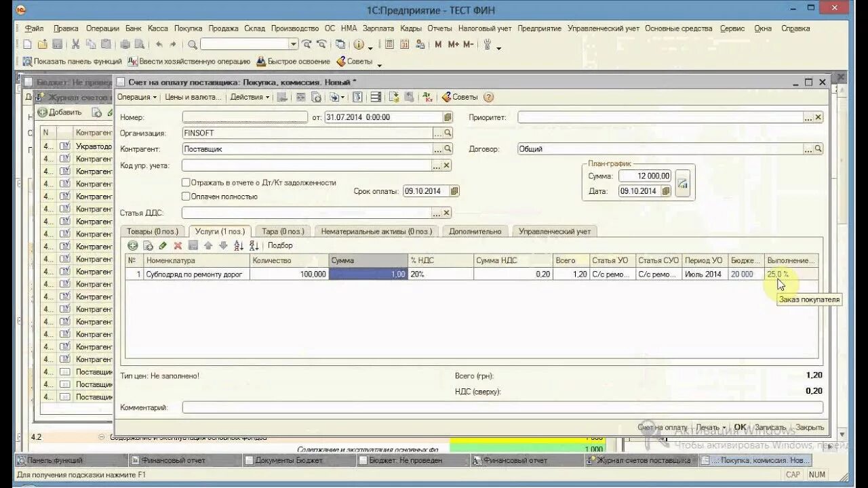Add a new row in the services table

pos(133,245)
